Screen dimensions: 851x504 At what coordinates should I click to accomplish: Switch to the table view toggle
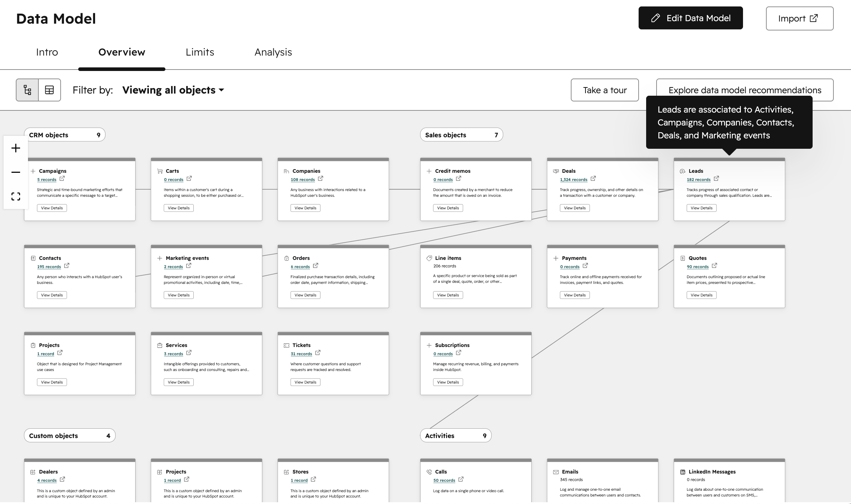tap(50, 90)
